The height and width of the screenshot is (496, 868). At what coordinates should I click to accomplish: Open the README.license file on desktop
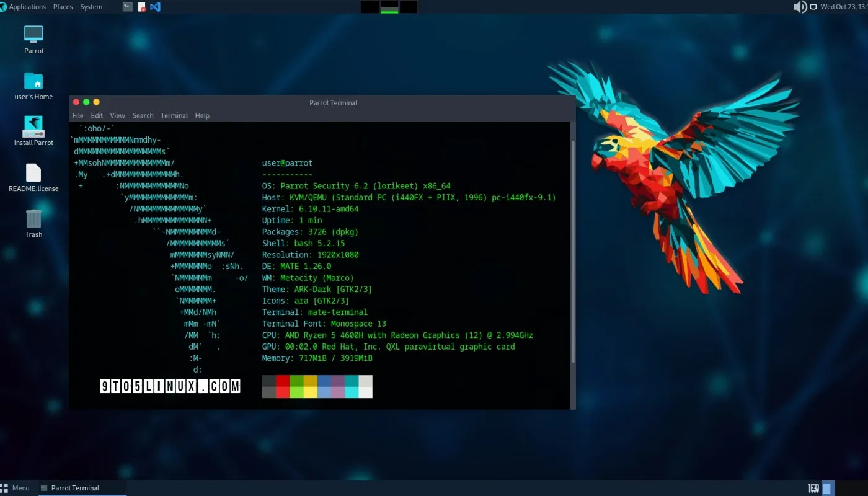(x=33, y=172)
